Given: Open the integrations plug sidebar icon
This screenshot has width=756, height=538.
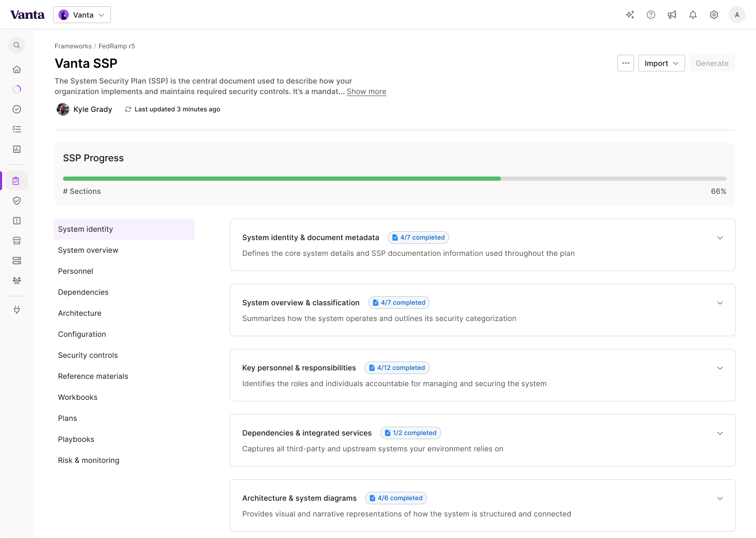Looking at the screenshot, I should click(17, 310).
